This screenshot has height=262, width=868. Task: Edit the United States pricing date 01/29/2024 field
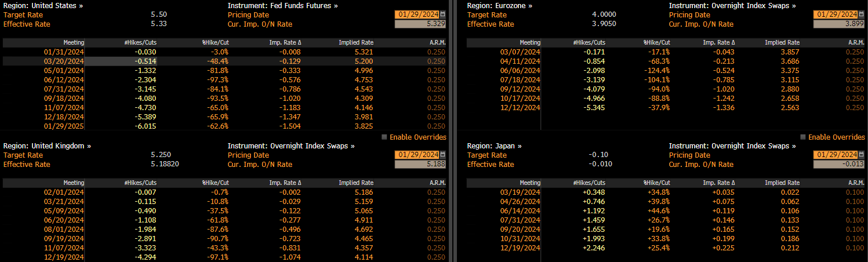(417, 14)
